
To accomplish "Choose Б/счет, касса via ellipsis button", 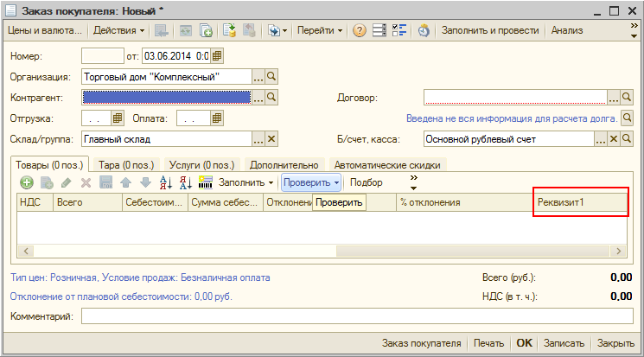I will point(601,139).
